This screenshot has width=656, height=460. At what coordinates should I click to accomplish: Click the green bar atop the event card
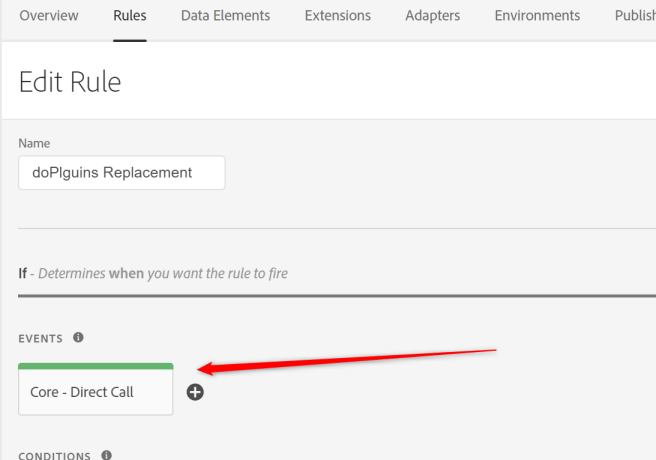(95, 366)
